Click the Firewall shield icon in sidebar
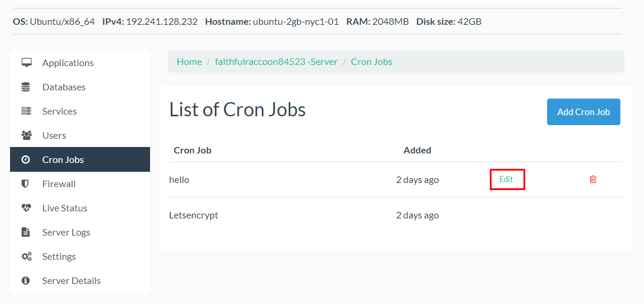 pyautogui.click(x=25, y=184)
